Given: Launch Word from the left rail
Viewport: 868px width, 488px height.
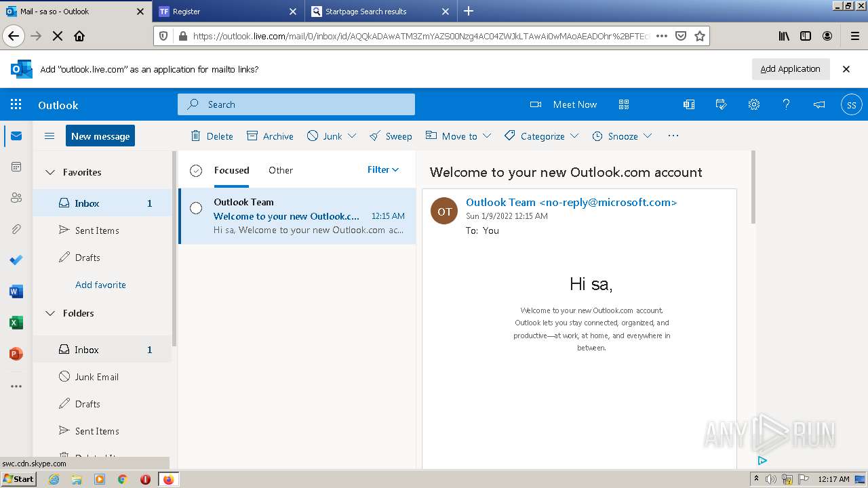Looking at the screenshot, I should pyautogui.click(x=16, y=291).
